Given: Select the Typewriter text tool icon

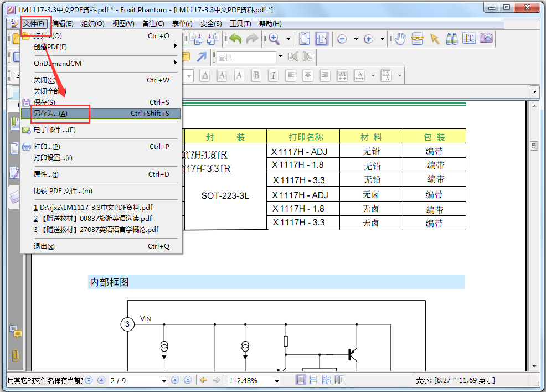Looking at the screenshot, I should 468,38.
